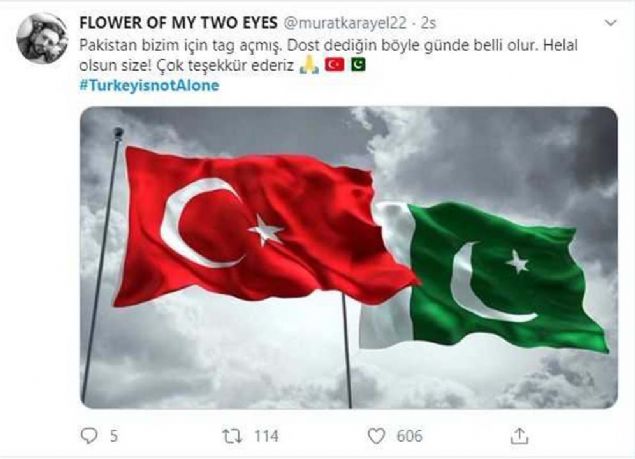This screenshot has width=635, height=459.
Task: Click the reply speech bubble icon
Action: [x=89, y=436]
